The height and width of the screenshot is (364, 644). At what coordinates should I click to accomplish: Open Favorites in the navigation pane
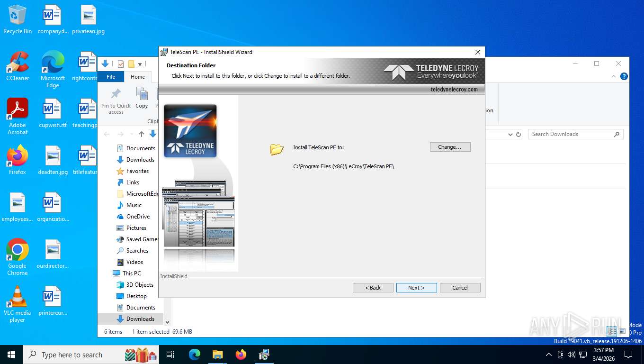(x=133, y=171)
